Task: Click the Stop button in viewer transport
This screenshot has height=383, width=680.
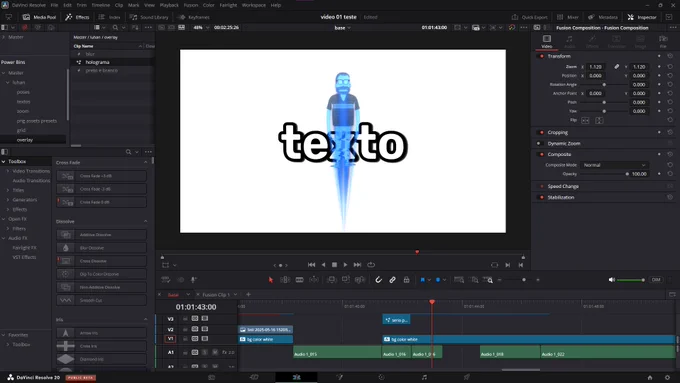Action: 334,265
